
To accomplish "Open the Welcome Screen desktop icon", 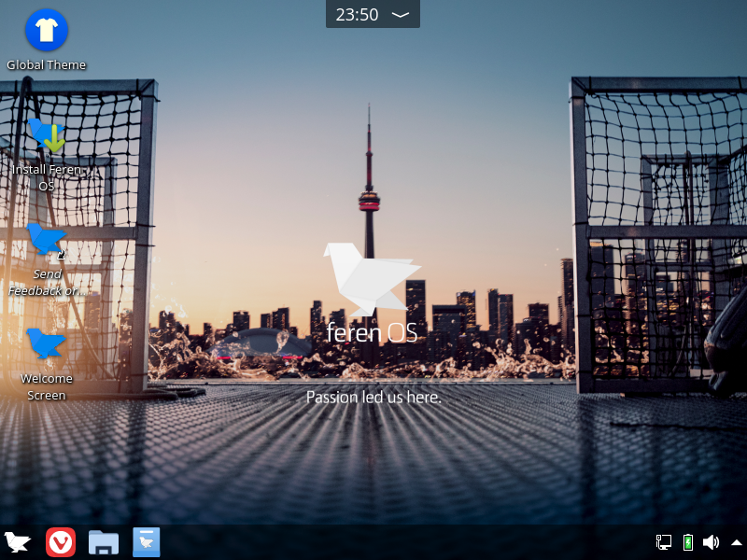I will click(x=46, y=343).
